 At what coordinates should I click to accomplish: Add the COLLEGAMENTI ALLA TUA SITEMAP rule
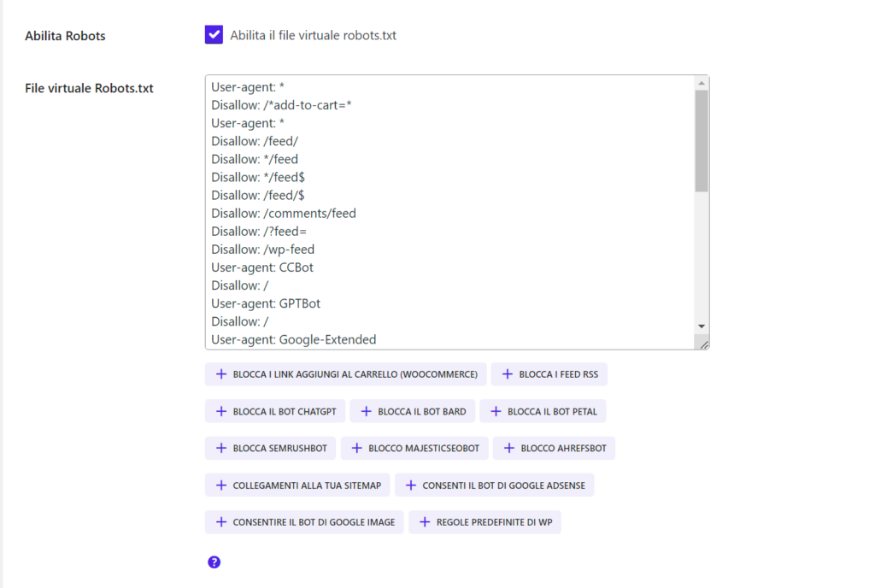click(297, 485)
